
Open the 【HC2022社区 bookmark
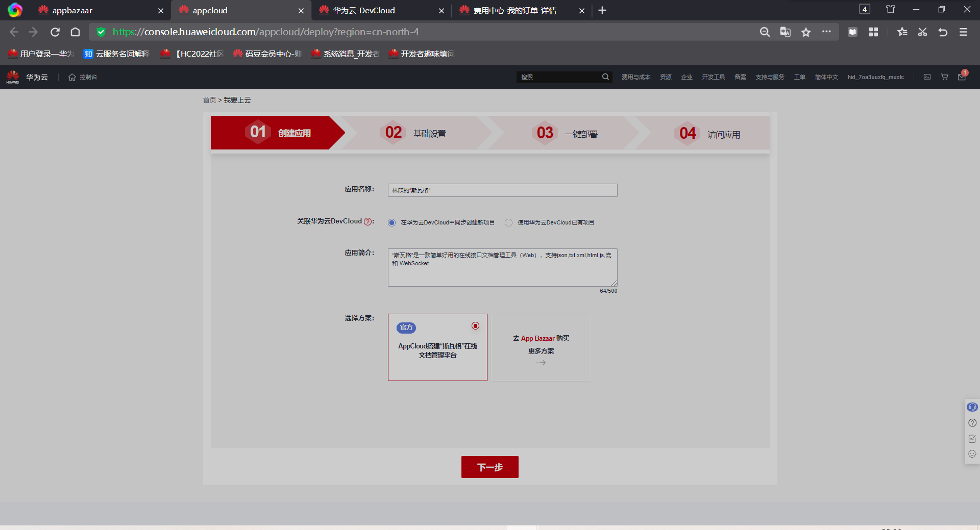click(x=192, y=54)
